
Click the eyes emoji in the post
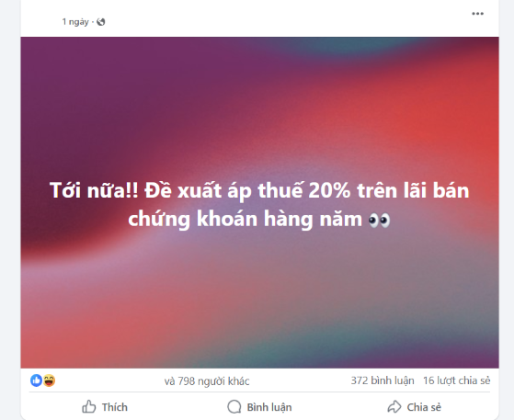[379, 220]
